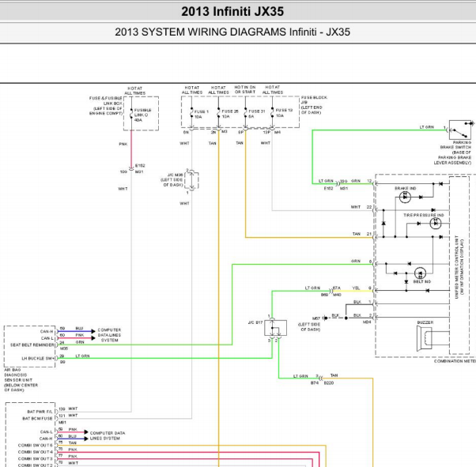Click 'AIR BAG DIAGNOSIS SENSOR UNIT' caption
The width and height of the screenshot is (476, 467).
[21, 380]
